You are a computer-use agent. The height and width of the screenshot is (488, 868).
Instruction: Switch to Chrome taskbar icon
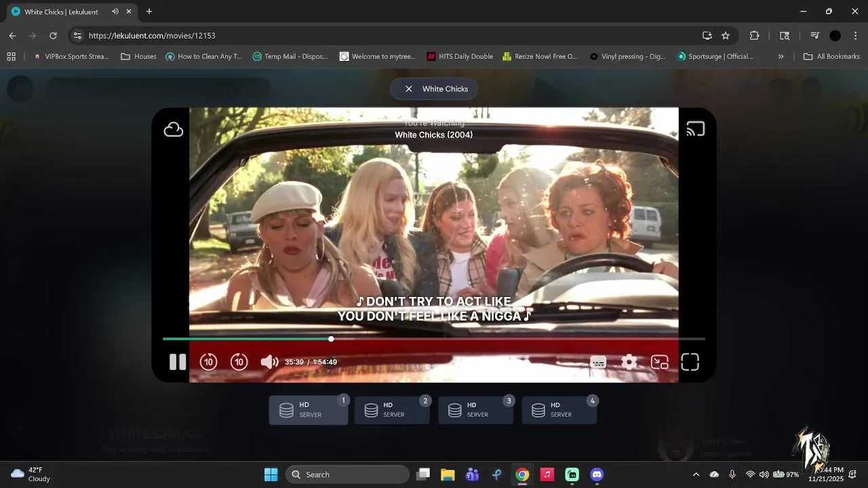coord(522,474)
